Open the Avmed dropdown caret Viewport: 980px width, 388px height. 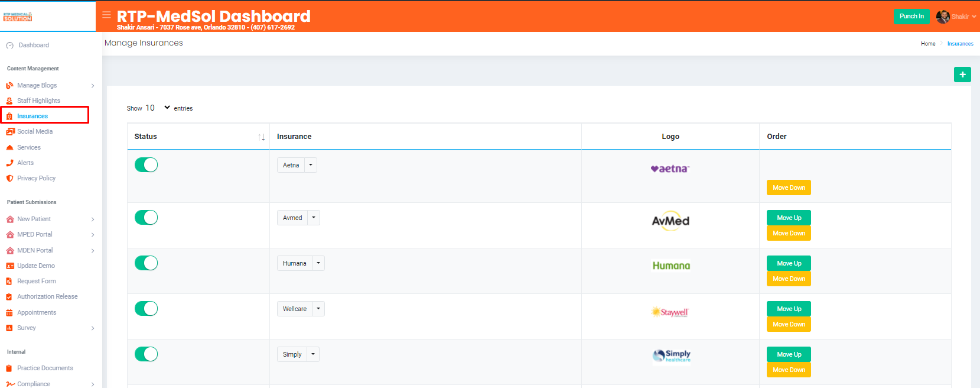point(314,218)
